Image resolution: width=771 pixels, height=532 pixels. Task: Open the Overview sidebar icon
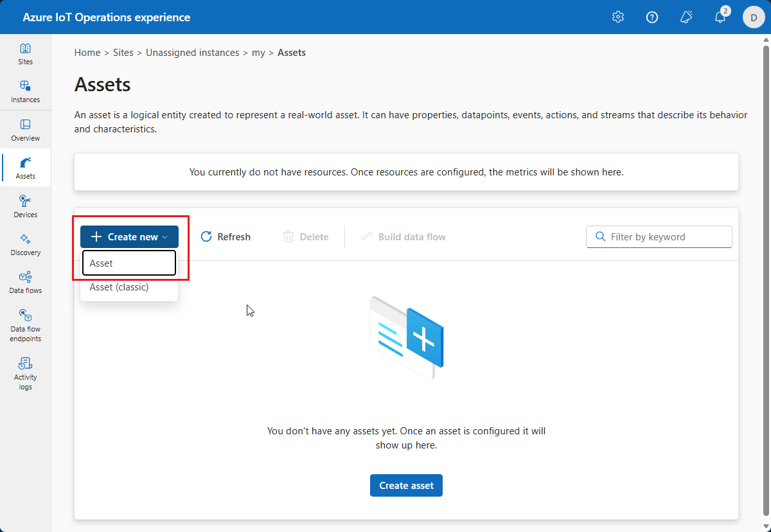pyautogui.click(x=25, y=130)
